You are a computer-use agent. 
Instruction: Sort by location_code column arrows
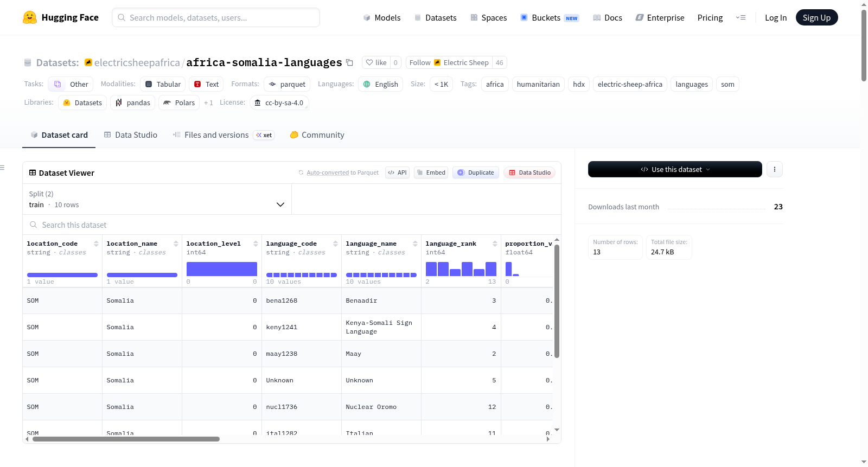(97, 244)
